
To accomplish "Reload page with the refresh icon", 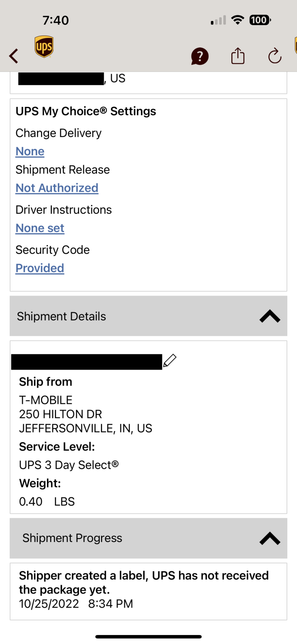I will [275, 56].
